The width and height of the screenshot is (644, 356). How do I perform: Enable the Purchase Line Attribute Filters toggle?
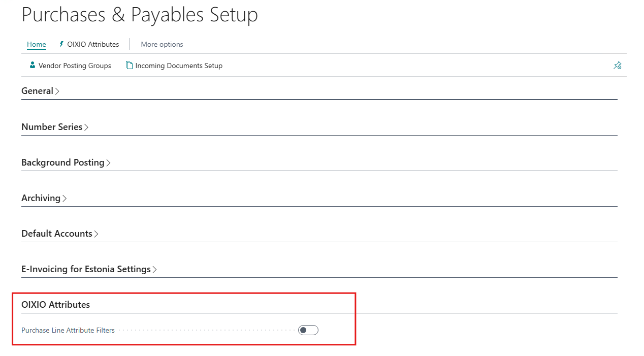point(308,330)
